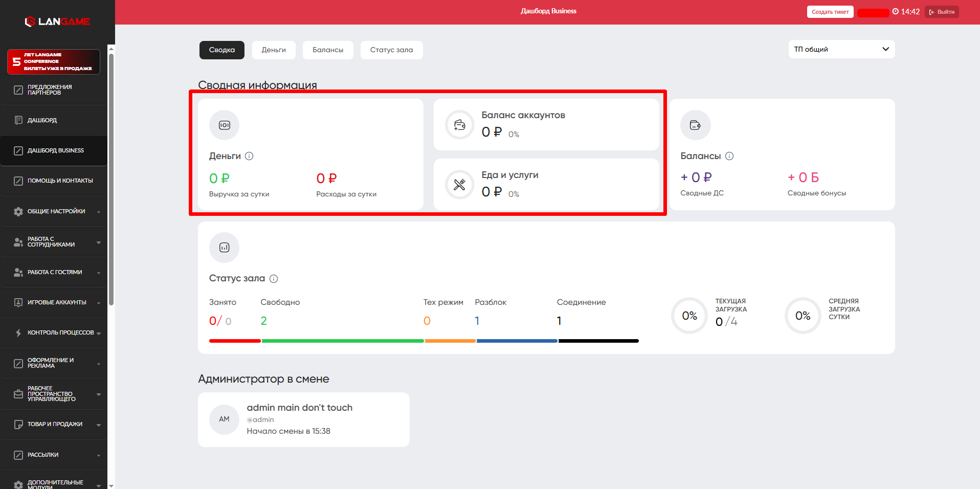Click the LANGAME Conference promo banner
The width and height of the screenshot is (980, 489).
tap(54, 62)
